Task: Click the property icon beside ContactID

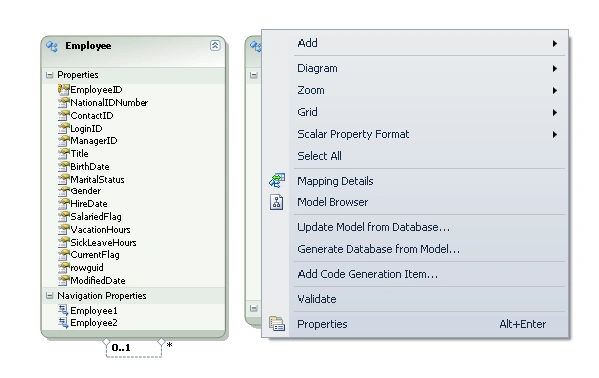Action: pos(63,115)
